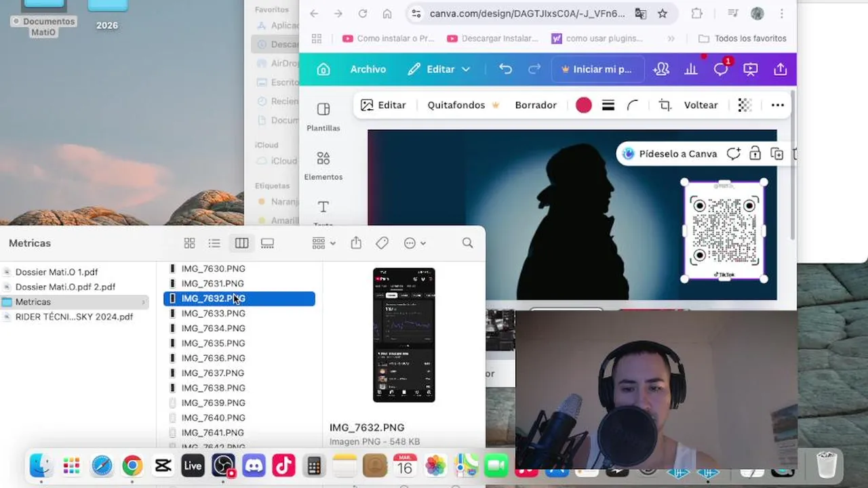This screenshot has height=488, width=868.
Task: Toggle bookmark star in Chrome address bar
Action: pos(663,14)
